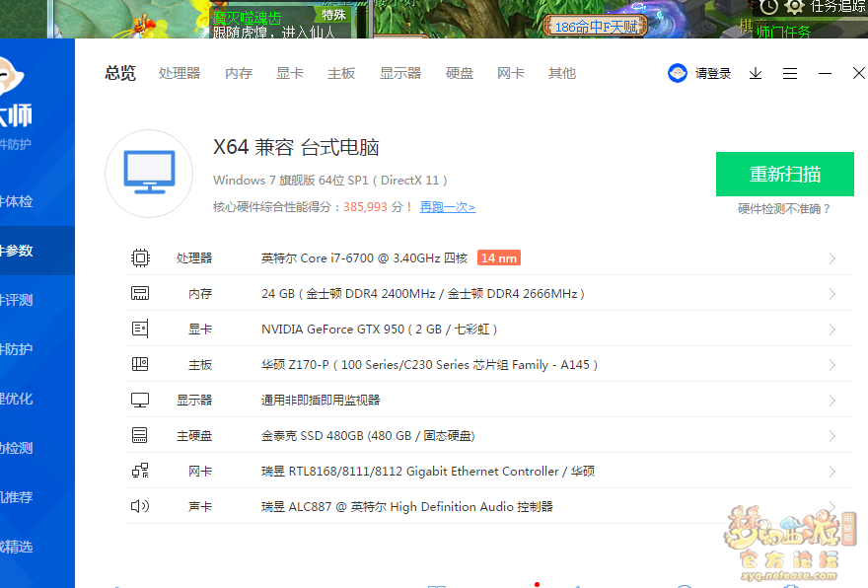Viewport: 868px width, 588px height.
Task: Select 精选 in the blue sidebar
Action: point(17,547)
